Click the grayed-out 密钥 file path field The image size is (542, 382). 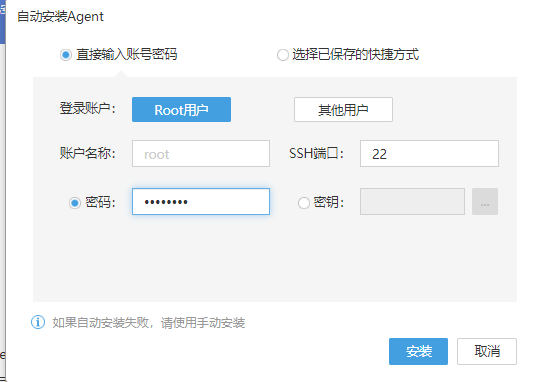tap(412, 202)
